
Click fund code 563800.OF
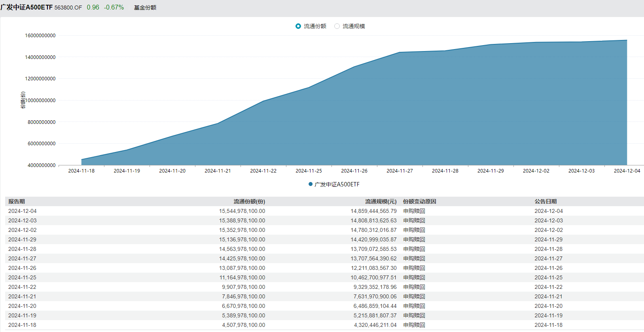68,8
